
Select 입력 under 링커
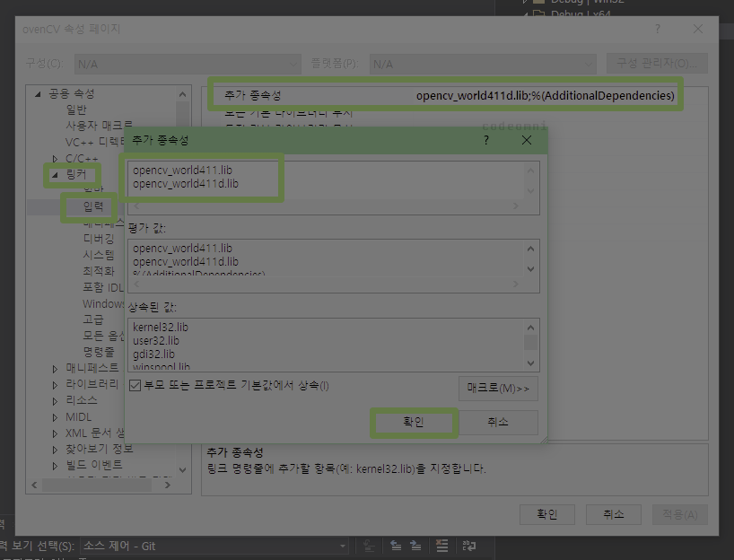pos(92,206)
